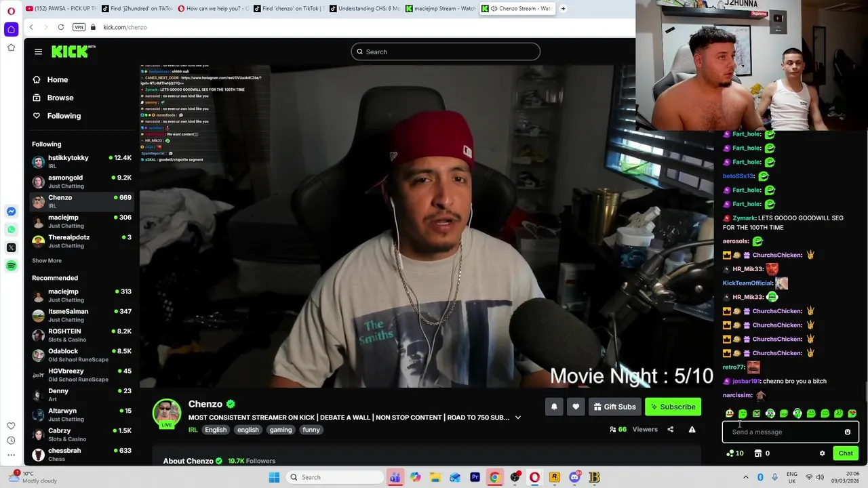The height and width of the screenshot is (488, 868).
Task: Click into Send a message chat field
Action: click(x=783, y=432)
